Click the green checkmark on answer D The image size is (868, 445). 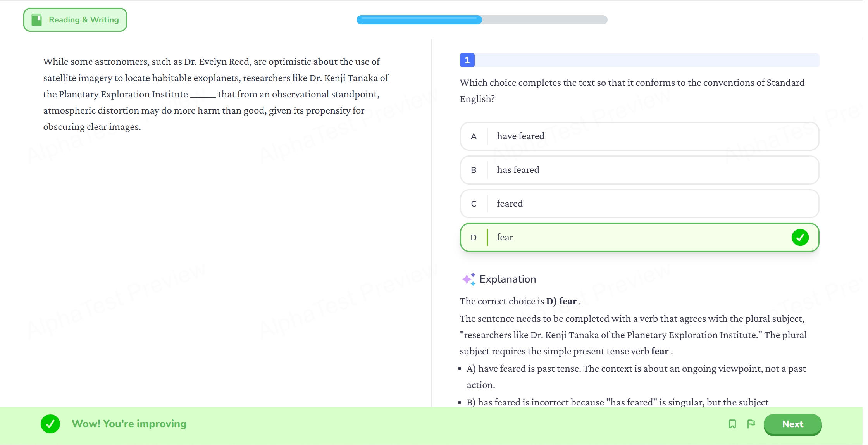pos(800,237)
